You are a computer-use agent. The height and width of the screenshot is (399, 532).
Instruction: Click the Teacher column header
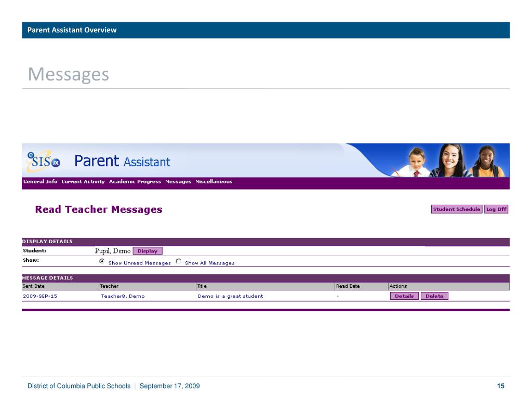tap(147, 286)
